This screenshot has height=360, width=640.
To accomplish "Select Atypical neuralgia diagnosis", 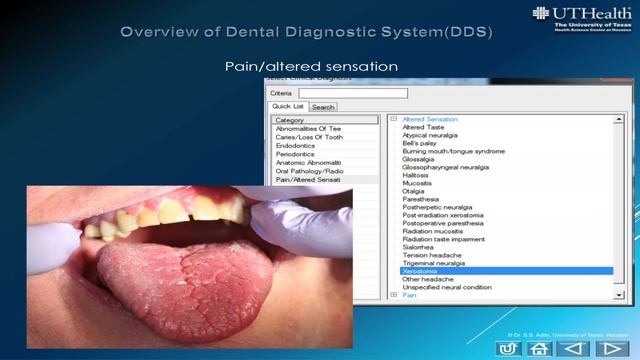I will click(430, 135).
